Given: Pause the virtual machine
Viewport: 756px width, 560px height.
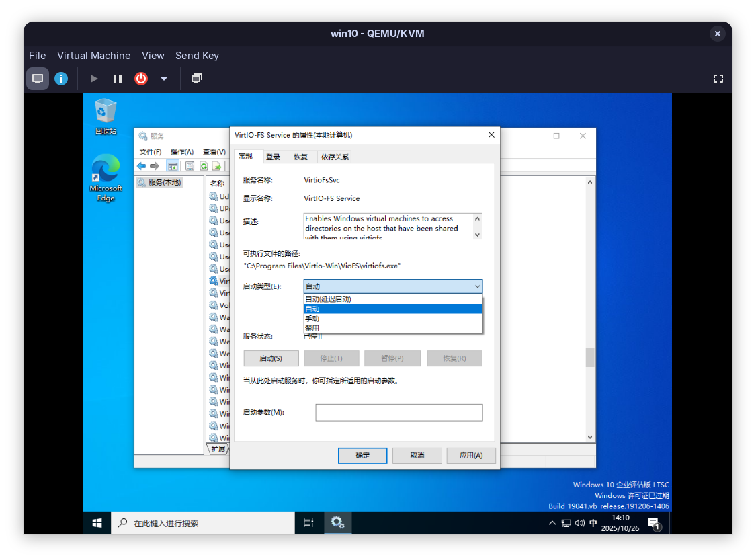Looking at the screenshot, I should coord(118,79).
